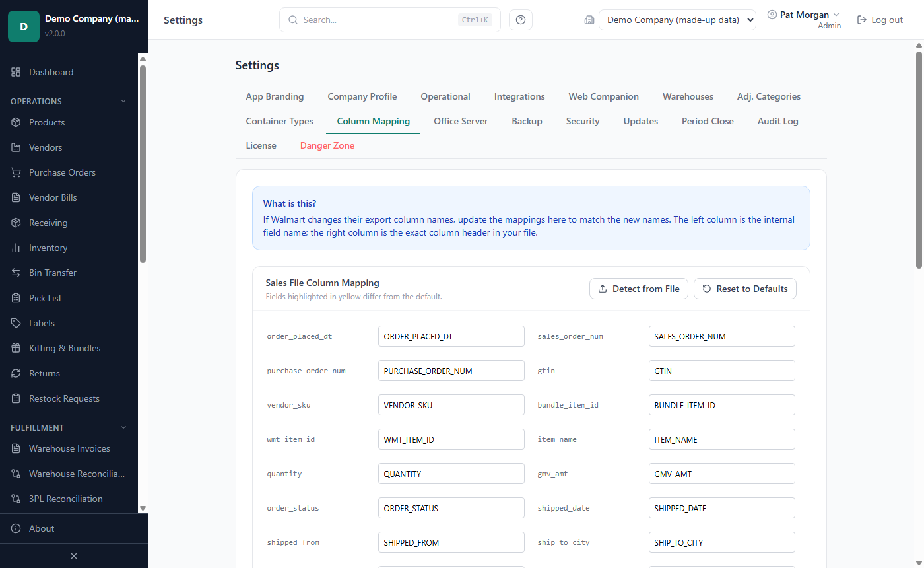Click the Demo Company logo avatar
Image resolution: width=924 pixels, height=568 pixels.
tap(24, 26)
